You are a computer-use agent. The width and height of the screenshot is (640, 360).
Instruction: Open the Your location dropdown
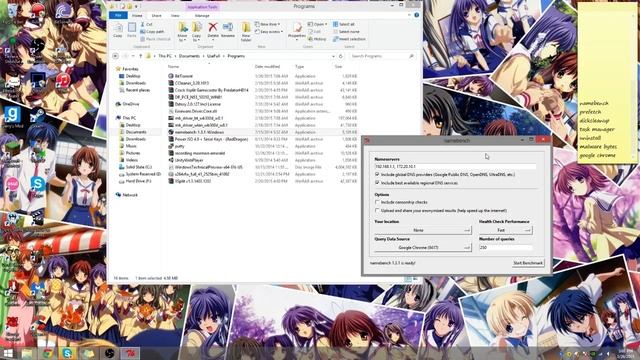[423, 230]
